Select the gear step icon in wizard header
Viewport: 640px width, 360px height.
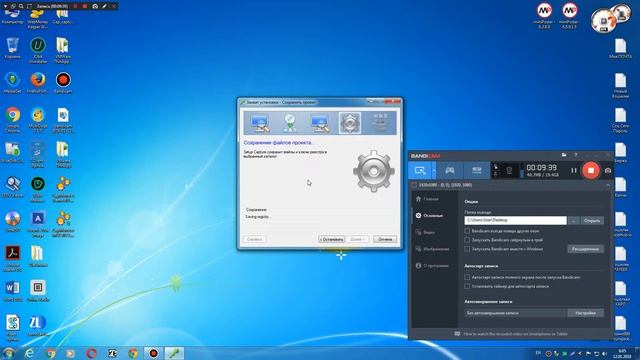pyautogui.click(x=350, y=123)
